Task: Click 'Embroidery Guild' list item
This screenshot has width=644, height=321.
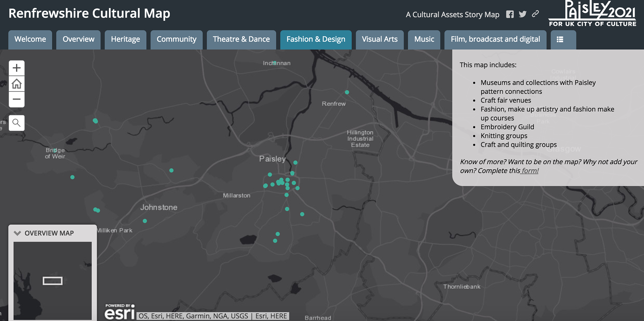Action: coord(507,127)
